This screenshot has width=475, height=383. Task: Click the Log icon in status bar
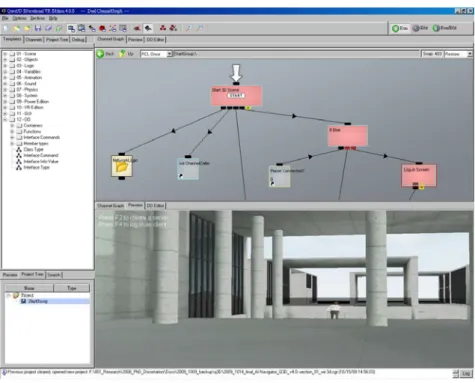[x=466, y=374]
